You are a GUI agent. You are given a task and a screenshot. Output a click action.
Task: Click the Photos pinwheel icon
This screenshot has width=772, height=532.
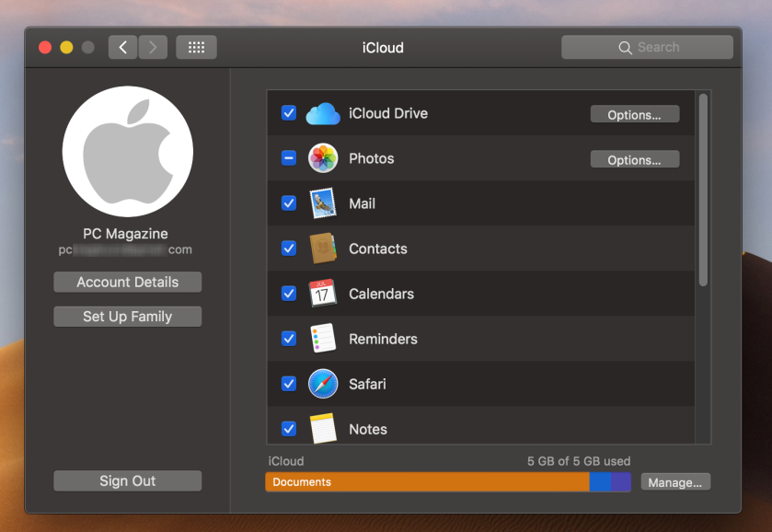click(x=323, y=158)
